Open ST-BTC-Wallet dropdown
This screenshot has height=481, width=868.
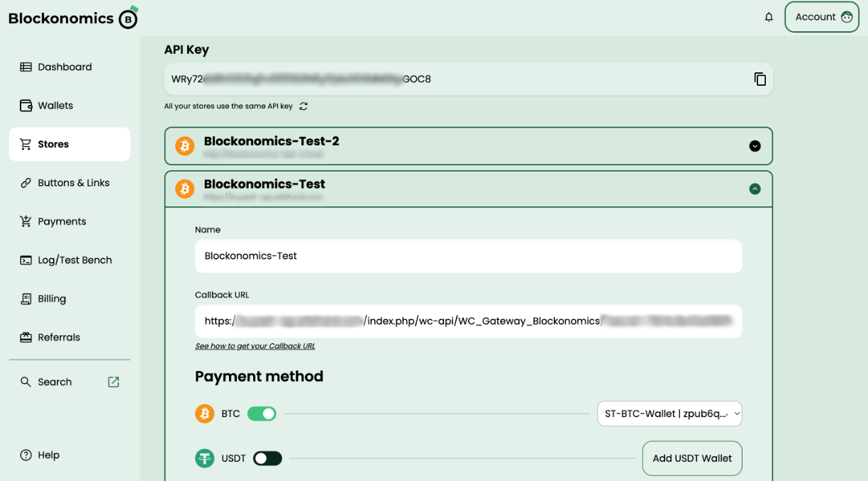669,414
